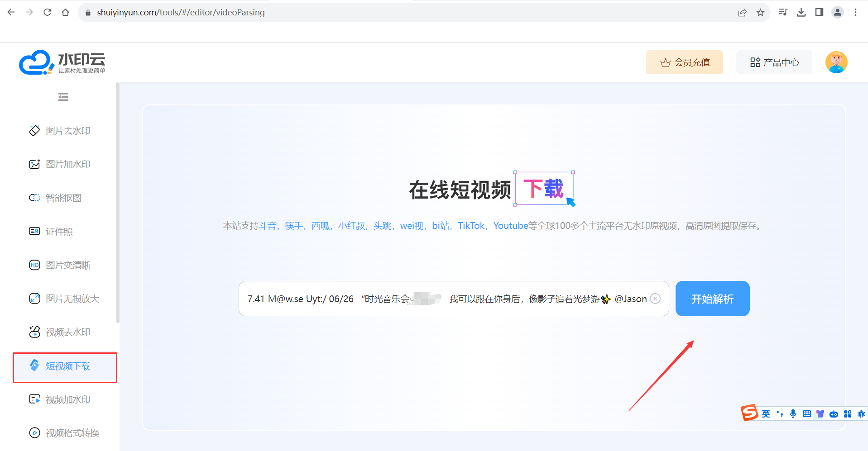Open 证件照 menu item
The image size is (868, 451).
point(60,232)
